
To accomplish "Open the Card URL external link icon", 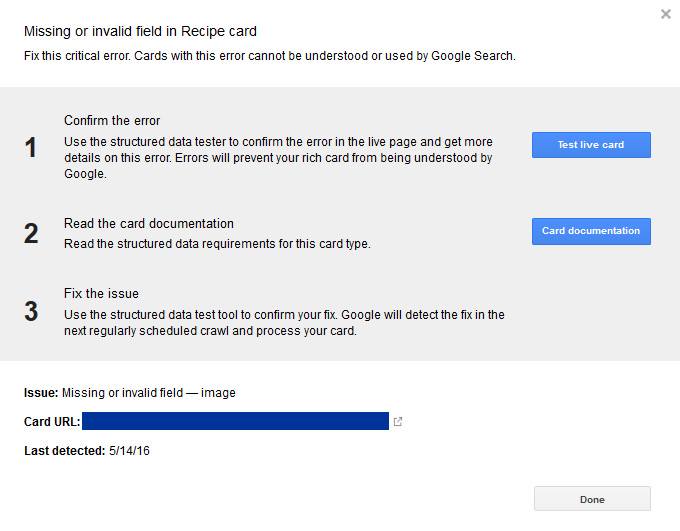I will click(x=398, y=422).
